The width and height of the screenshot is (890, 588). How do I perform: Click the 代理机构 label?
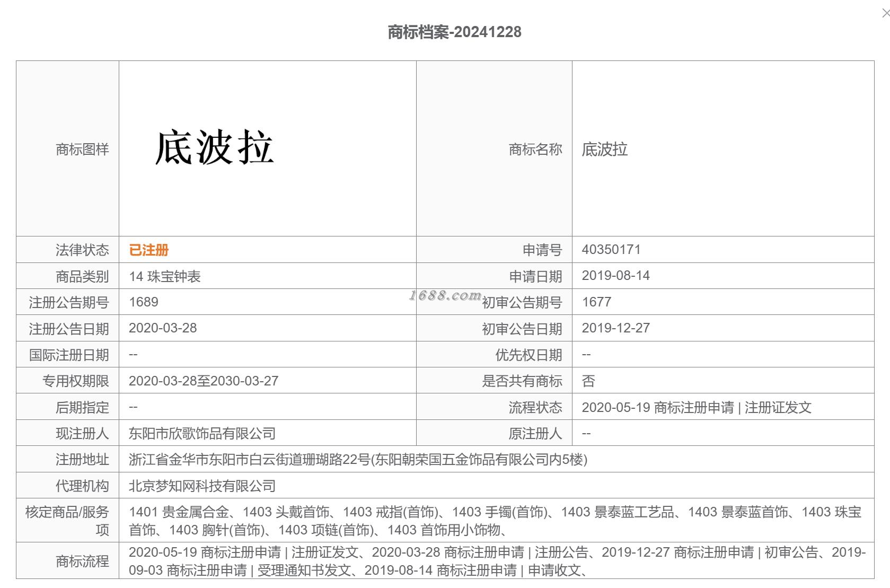pyautogui.click(x=82, y=486)
